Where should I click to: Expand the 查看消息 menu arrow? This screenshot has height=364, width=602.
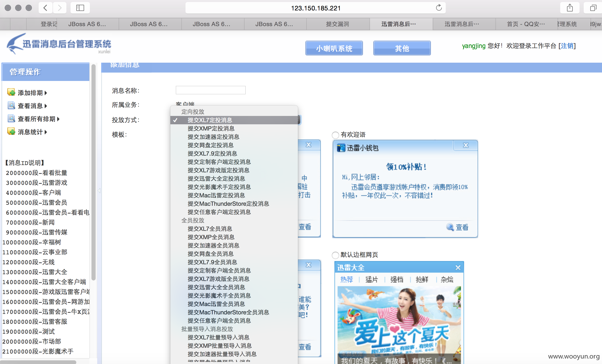[x=46, y=106]
